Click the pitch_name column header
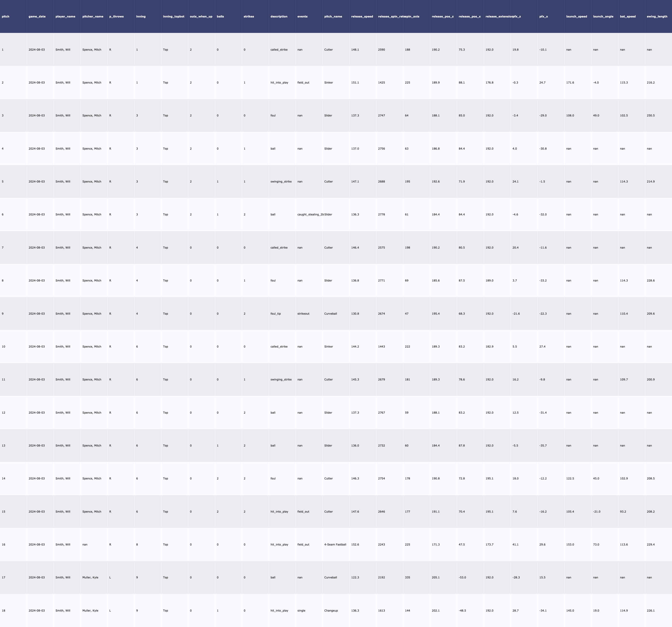Viewport: 672px width, 627px height. pyautogui.click(x=333, y=17)
